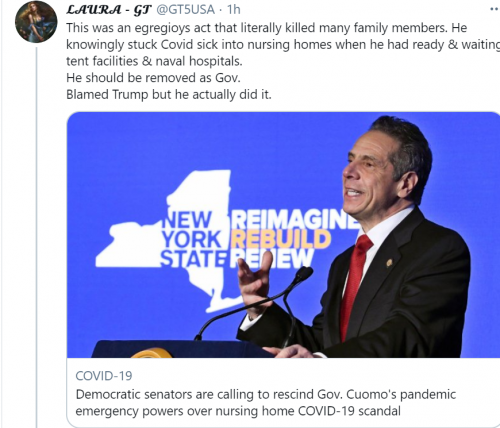Click the 'Blamed Trump but he actually did it' line
Viewport: 500px width, 428px height.
pos(169,95)
